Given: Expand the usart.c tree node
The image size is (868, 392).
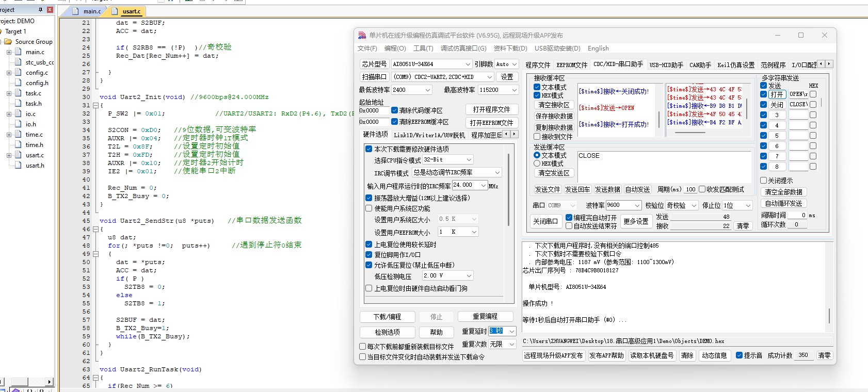Looking at the screenshot, I should (x=9, y=155).
